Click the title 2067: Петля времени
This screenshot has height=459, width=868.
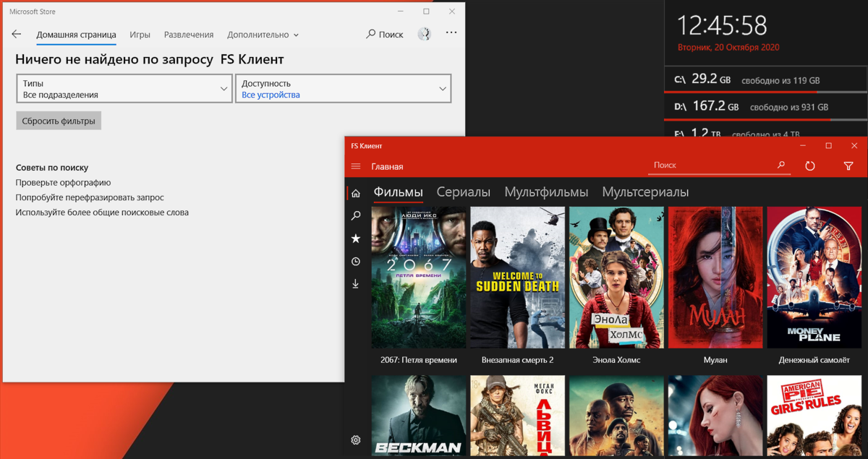(419, 360)
